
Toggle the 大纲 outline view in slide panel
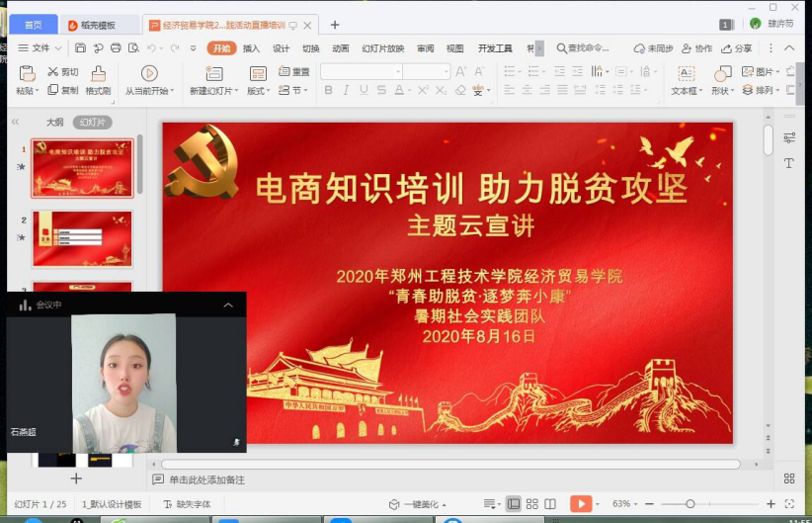tap(55, 123)
